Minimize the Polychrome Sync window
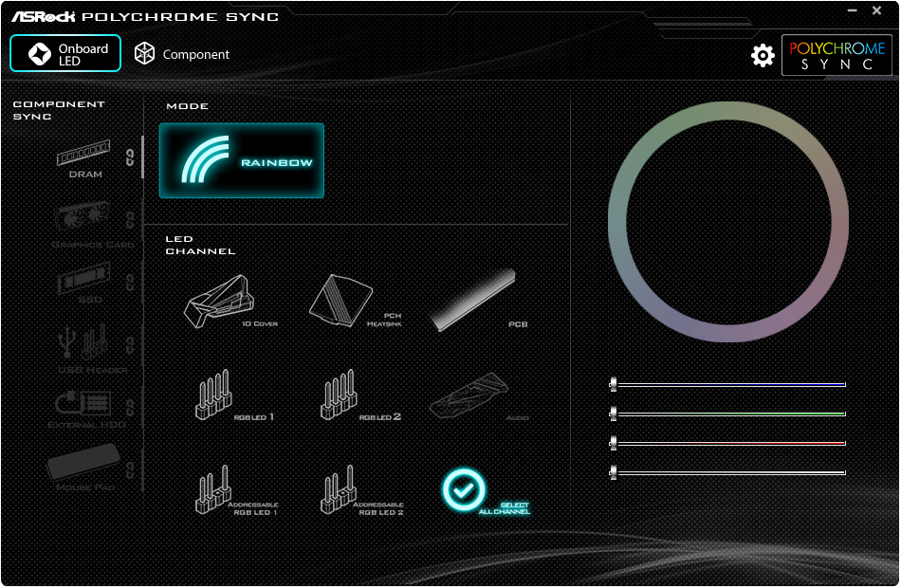Viewport: 901px width, 588px height. (x=853, y=10)
